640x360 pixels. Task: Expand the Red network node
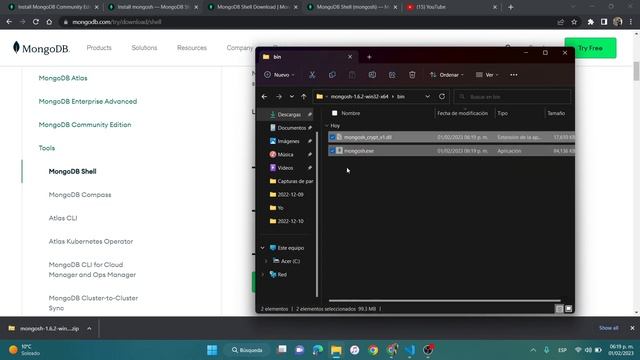point(262,275)
